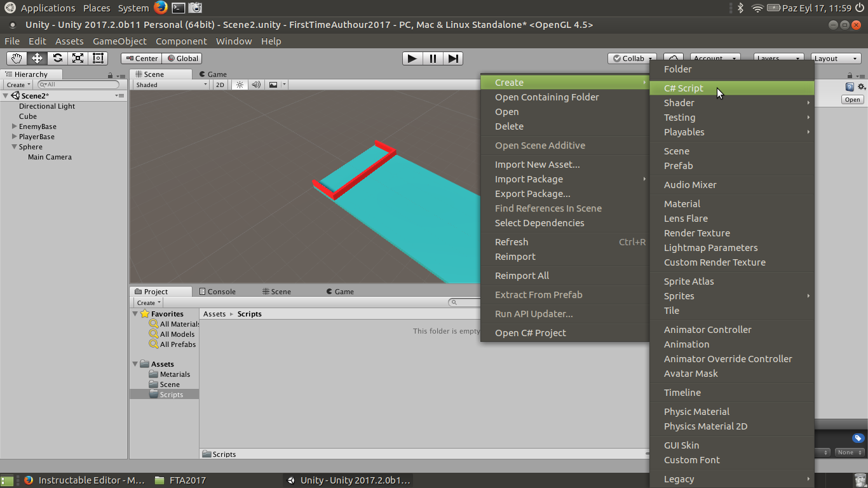Image resolution: width=868 pixels, height=488 pixels.
Task: Open the terminal from the top panel
Action: (x=179, y=8)
